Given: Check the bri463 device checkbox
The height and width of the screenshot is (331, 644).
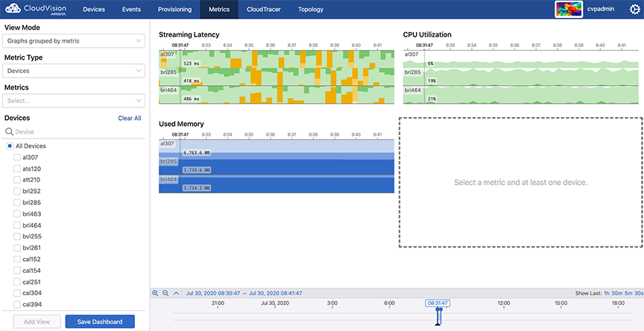Looking at the screenshot, I should tap(17, 214).
